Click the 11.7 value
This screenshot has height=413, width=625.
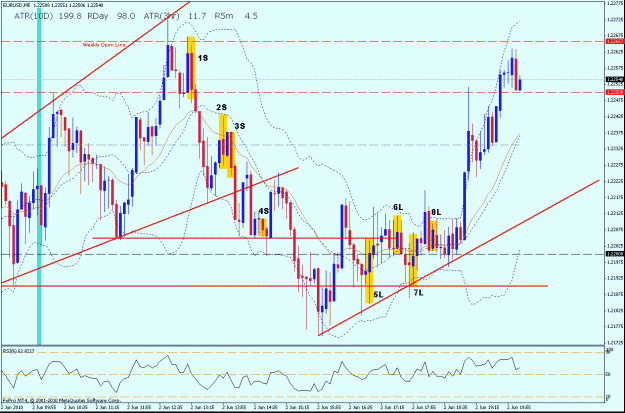198,16
